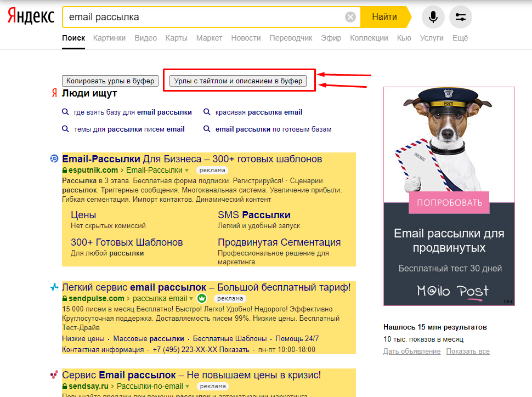Open the 'SMS Рассылки' sitelink
This screenshot has width=532, height=397.
pyautogui.click(x=254, y=215)
